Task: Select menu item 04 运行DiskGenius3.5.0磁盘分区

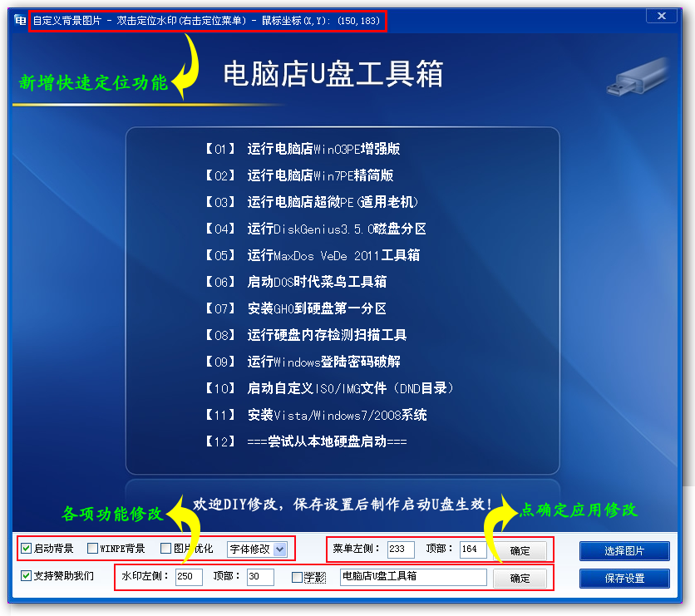Action: [316, 229]
